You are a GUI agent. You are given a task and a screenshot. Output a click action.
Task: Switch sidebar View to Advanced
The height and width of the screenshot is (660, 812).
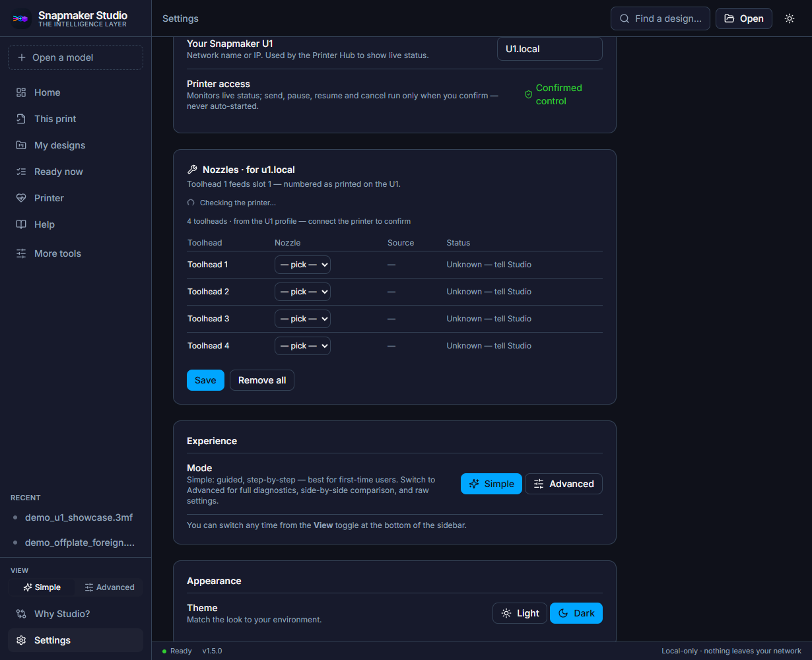click(109, 587)
